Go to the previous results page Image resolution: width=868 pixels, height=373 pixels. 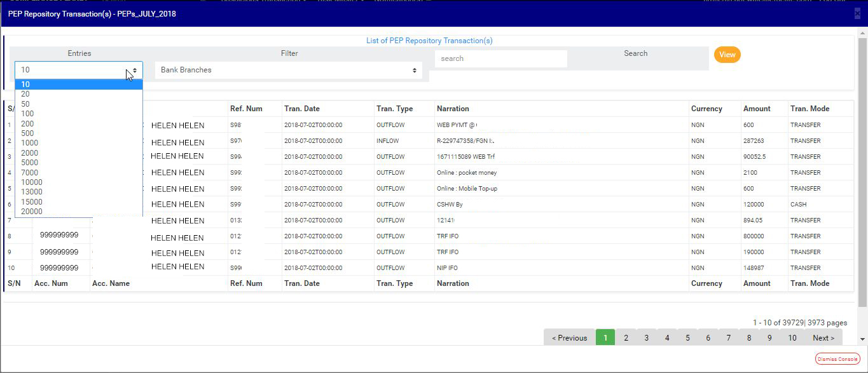(x=569, y=338)
